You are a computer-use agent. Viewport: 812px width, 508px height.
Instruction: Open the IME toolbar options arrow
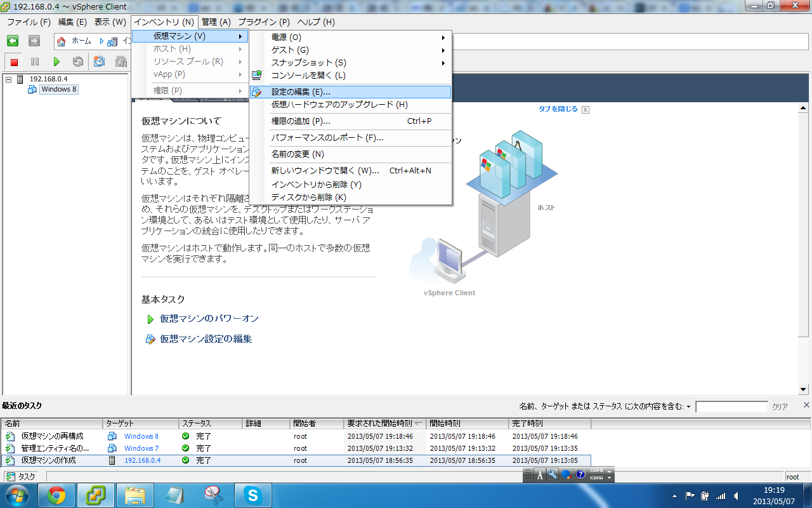point(610,478)
